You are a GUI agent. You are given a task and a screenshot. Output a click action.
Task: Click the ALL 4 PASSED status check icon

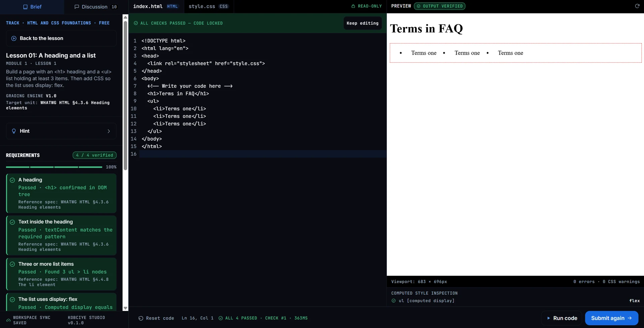[x=221, y=318]
